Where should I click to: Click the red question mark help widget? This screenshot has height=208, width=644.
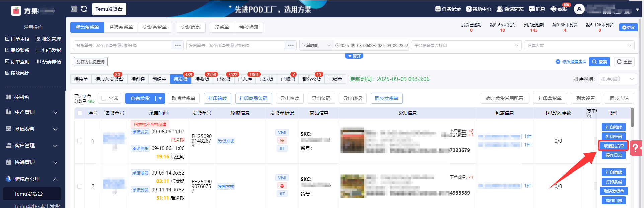635,148
